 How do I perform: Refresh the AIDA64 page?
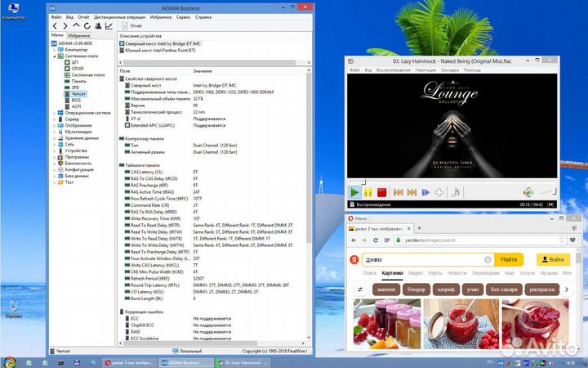(87, 26)
